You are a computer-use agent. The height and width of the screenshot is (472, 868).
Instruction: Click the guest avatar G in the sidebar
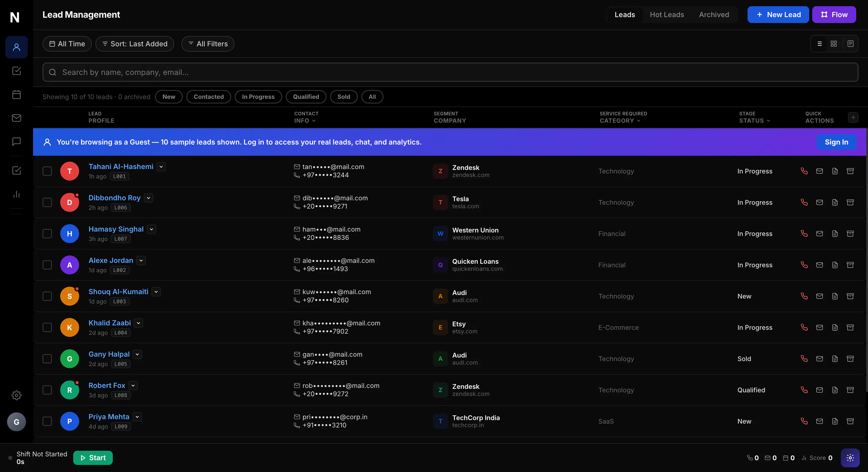[16, 422]
